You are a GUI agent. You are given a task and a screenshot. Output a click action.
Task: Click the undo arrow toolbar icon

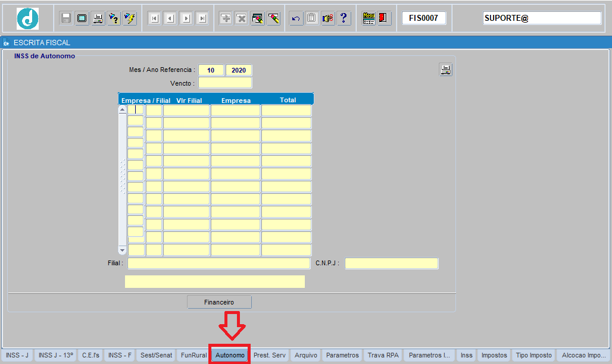pyautogui.click(x=296, y=18)
